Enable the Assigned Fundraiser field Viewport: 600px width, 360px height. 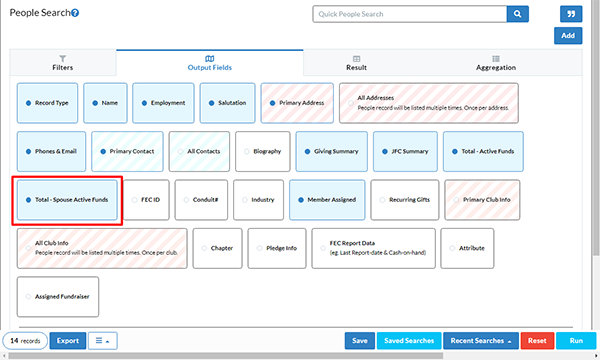(x=58, y=297)
